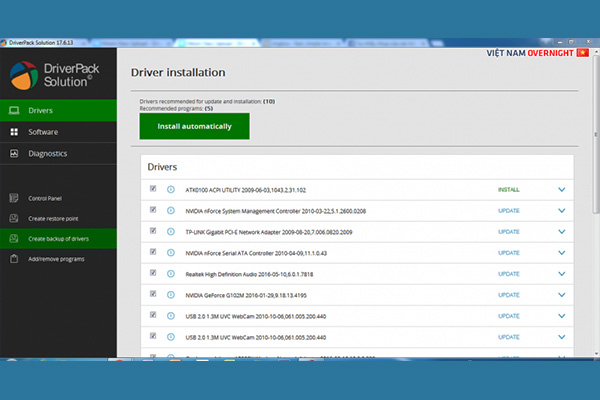Select Create restore point
This screenshot has height=400, width=600.
pyautogui.click(x=58, y=219)
